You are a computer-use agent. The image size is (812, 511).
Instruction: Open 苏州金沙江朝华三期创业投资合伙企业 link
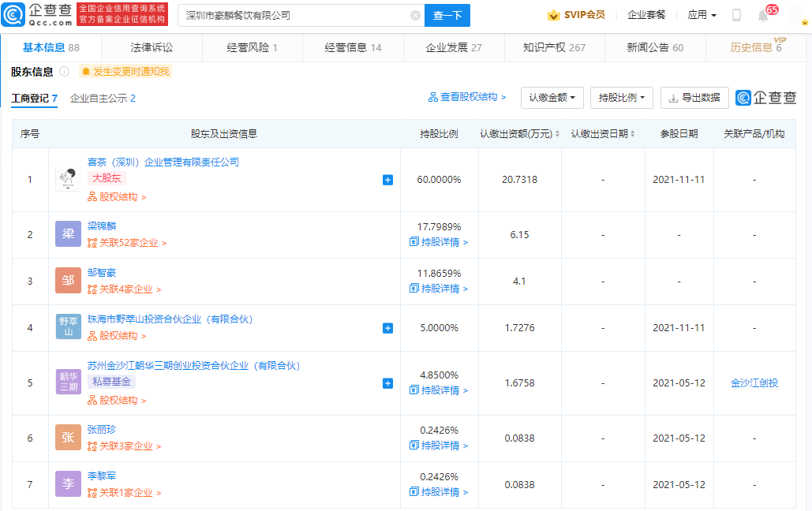click(193, 366)
